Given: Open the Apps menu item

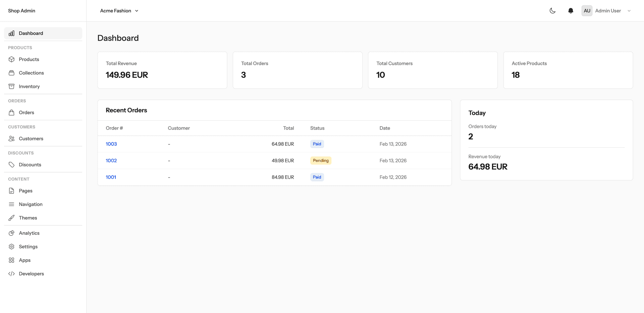Looking at the screenshot, I should [24, 260].
